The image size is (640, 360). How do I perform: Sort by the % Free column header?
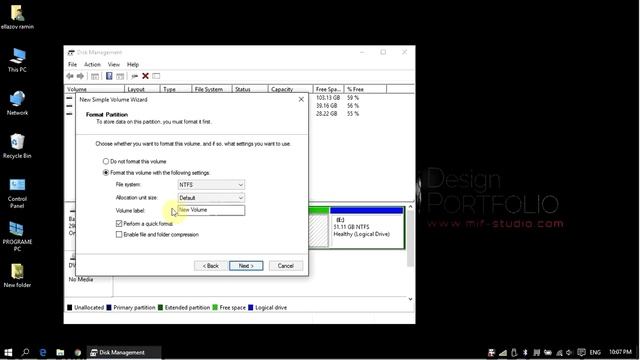[x=365, y=89]
